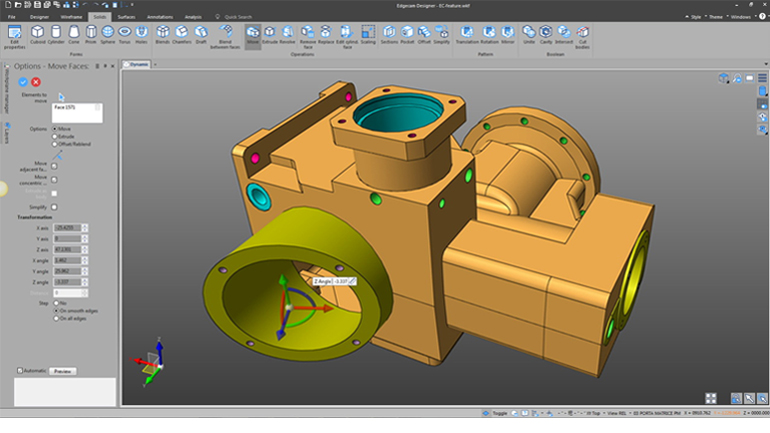The width and height of the screenshot is (770, 433).
Task: Open the Windows dropdown
Action: [x=740, y=17]
